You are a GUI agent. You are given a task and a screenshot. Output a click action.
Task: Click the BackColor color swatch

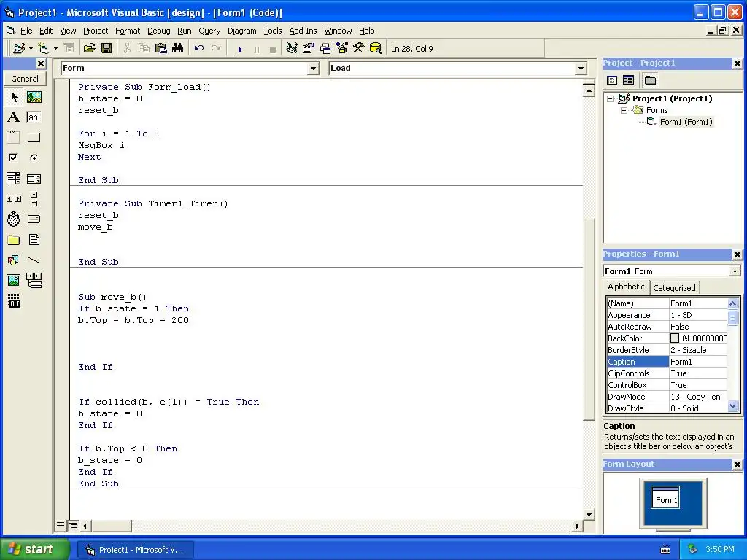675,338
